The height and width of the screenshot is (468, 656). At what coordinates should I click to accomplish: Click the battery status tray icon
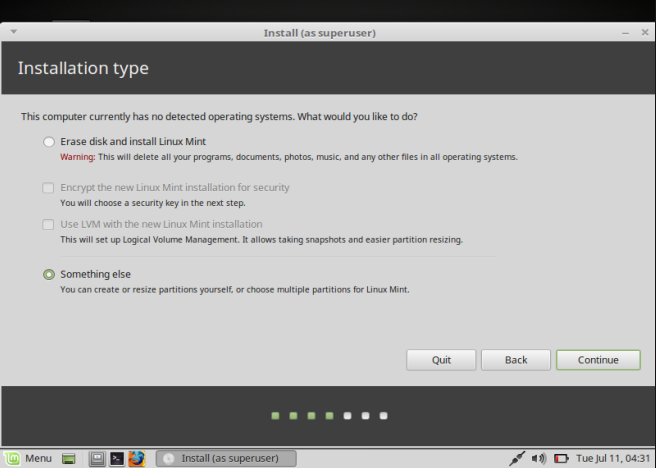click(x=561, y=459)
